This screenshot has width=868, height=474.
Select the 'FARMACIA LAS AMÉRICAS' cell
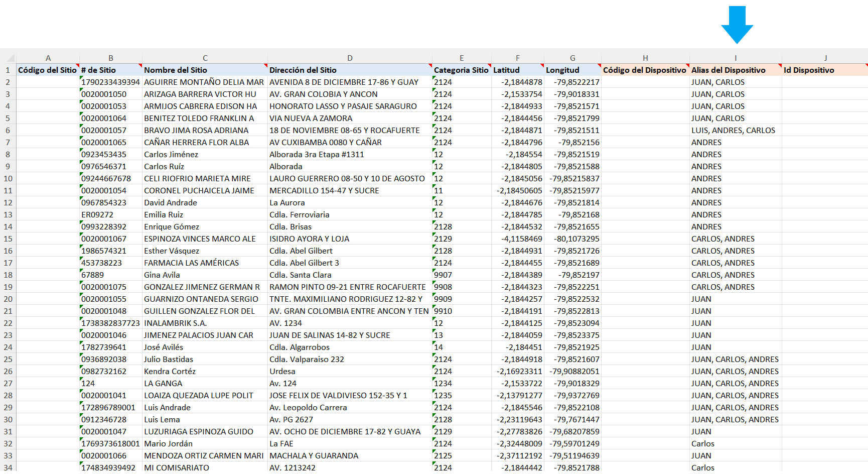click(205, 263)
